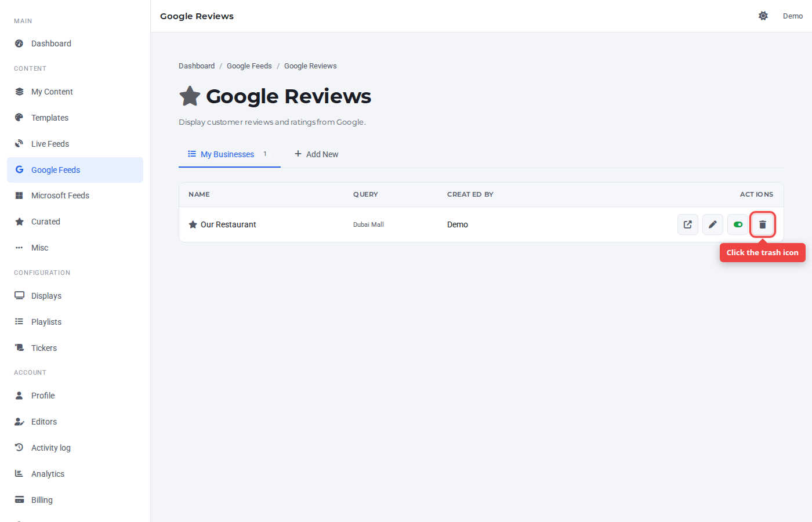Click Demo in the Created By column
This screenshot has height=522, width=812.
coord(458,224)
